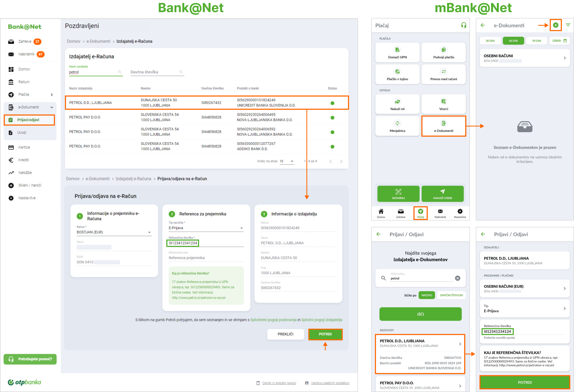The width and height of the screenshot is (574, 392).
Task: Click the Nastavitve gear icon in sidebar
Action: (11, 198)
